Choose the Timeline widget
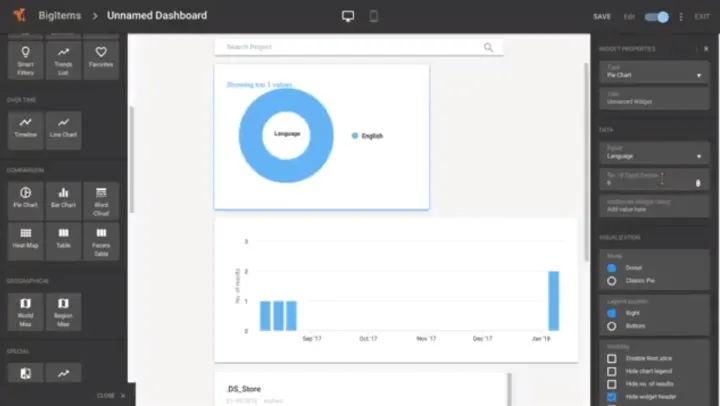 click(x=25, y=128)
